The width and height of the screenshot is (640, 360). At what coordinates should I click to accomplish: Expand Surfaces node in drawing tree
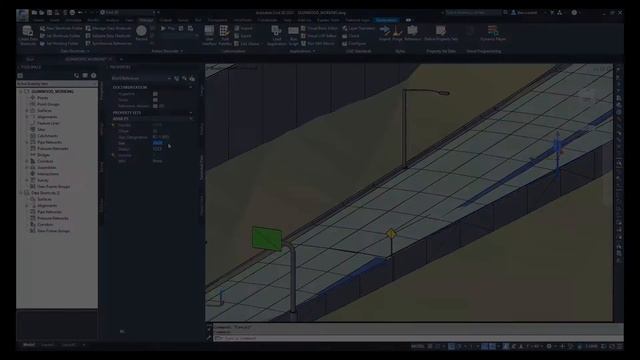(27, 111)
